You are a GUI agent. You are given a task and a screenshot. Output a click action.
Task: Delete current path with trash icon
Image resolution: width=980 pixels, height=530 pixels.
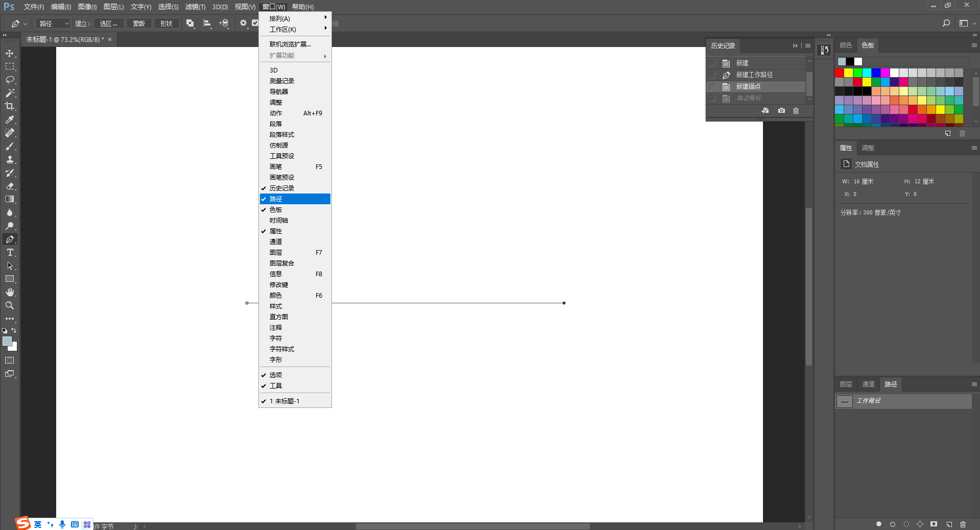(x=963, y=524)
